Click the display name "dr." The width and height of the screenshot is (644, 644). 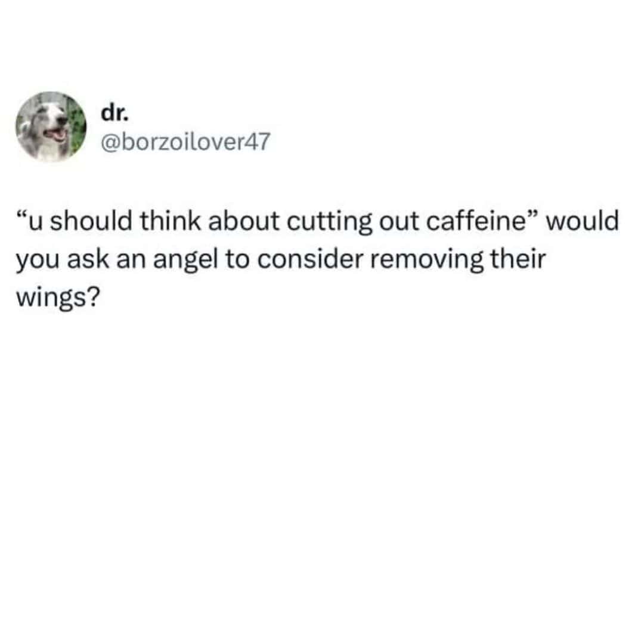point(114,113)
